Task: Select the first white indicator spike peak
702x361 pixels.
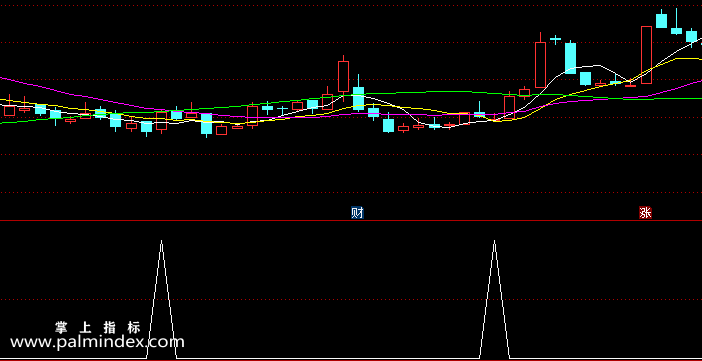Action: pos(162,242)
